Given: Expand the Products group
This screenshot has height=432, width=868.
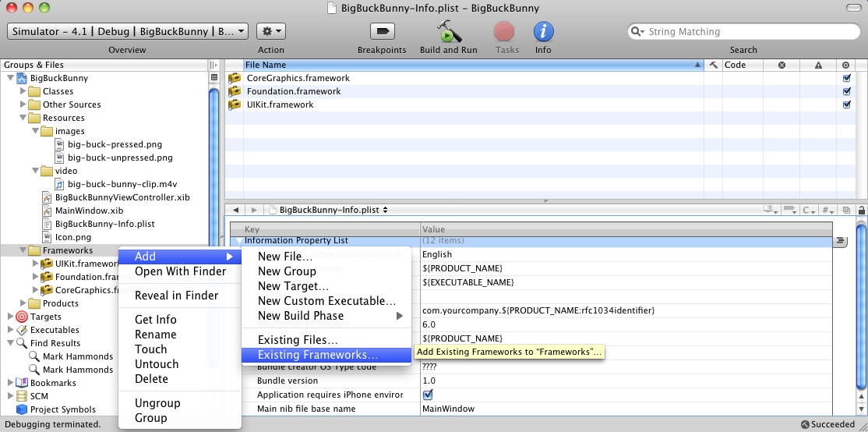Looking at the screenshot, I should click(x=23, y=303).
